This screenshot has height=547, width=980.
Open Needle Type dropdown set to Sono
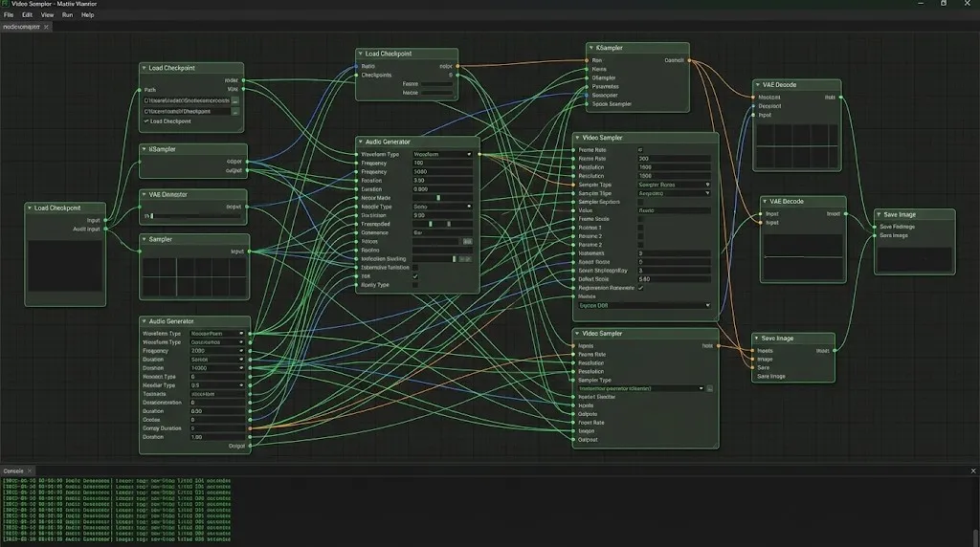tap(442, 207)
